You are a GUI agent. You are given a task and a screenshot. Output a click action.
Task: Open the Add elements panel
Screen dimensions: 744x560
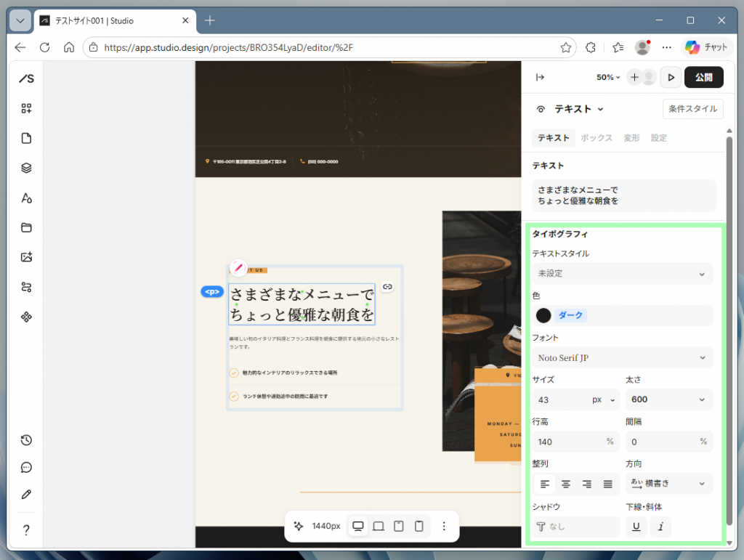[27, 108]
